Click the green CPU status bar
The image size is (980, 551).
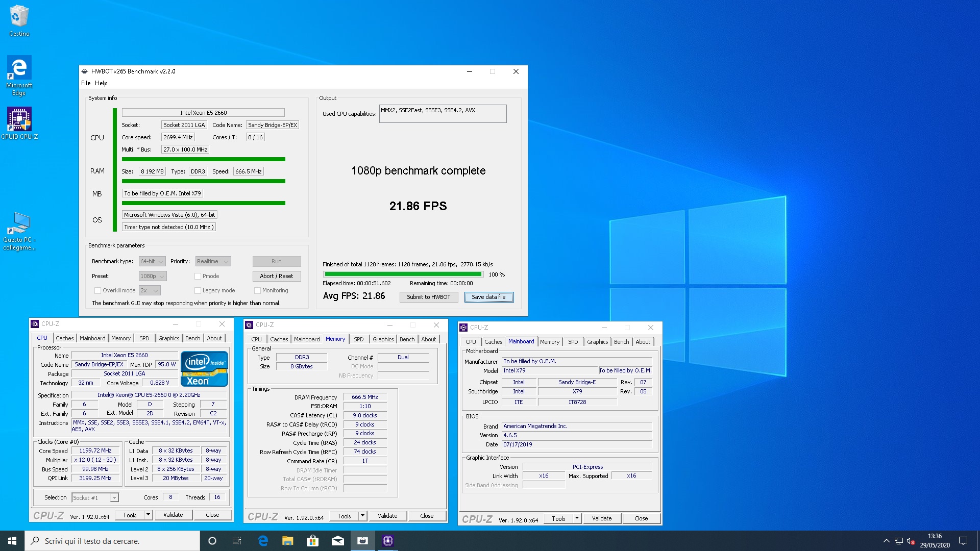pos(203,159)
